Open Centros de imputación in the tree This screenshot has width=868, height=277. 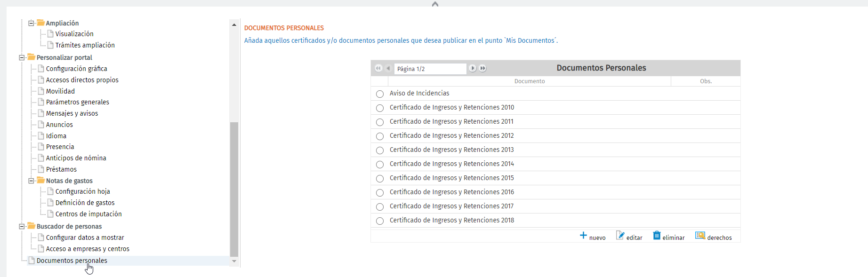click(x=88, y=214)
